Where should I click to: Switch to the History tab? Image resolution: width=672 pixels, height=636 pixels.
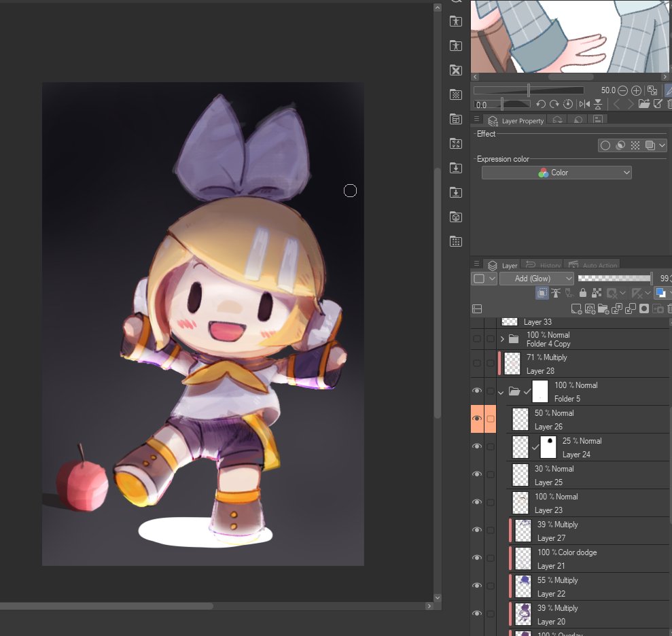coord(543,265)
